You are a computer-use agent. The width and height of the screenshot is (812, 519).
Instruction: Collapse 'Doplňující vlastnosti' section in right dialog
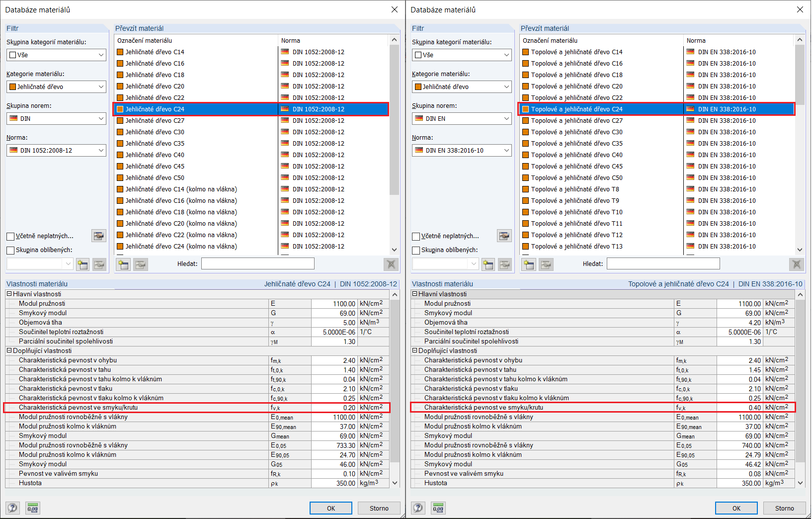[415, 350]
